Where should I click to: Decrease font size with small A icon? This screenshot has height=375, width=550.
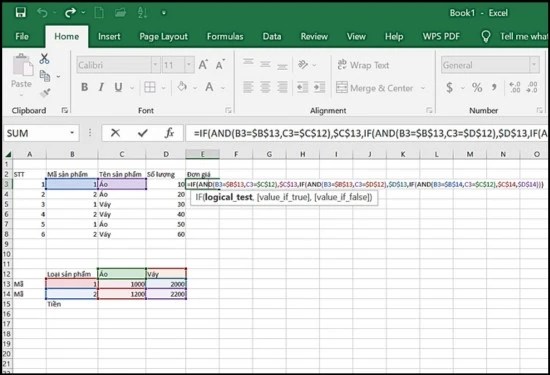(x=220, y=65)
